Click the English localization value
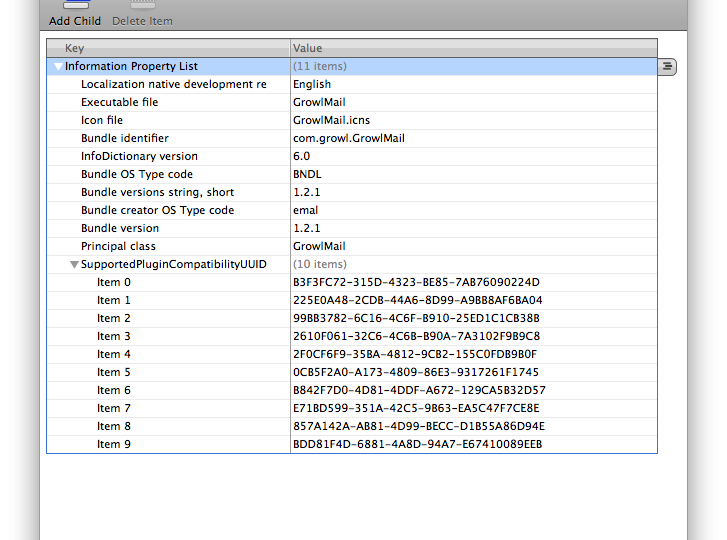Screen dimensions: 727x540 coord(312,84)
